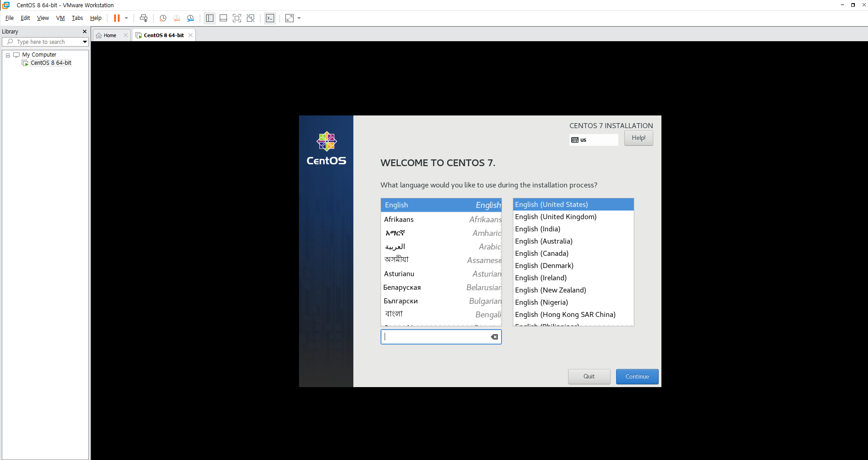Click the CentOS logo in installer sidebar
The width and height of the screenshot is (868, 460).
click(x=326, y=149)
